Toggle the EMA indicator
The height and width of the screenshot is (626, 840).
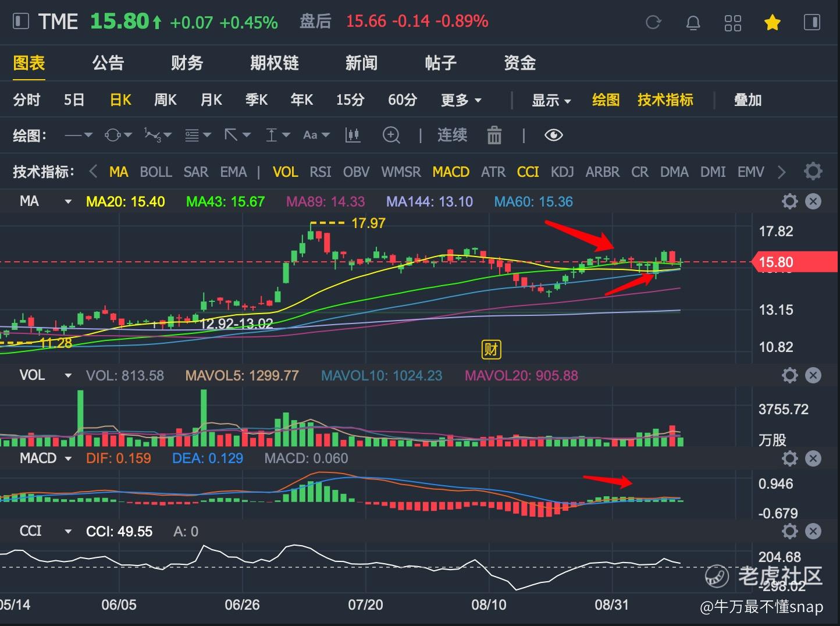[x=233, y=172]
